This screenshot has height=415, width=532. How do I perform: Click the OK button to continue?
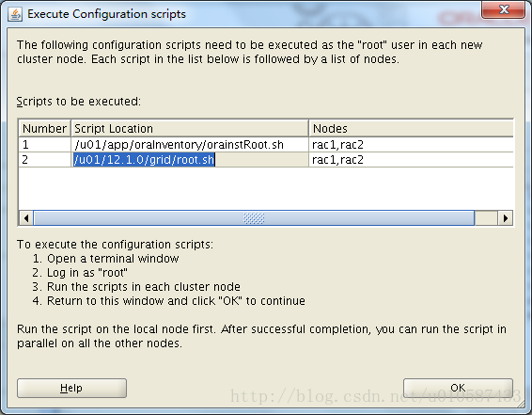458,388
